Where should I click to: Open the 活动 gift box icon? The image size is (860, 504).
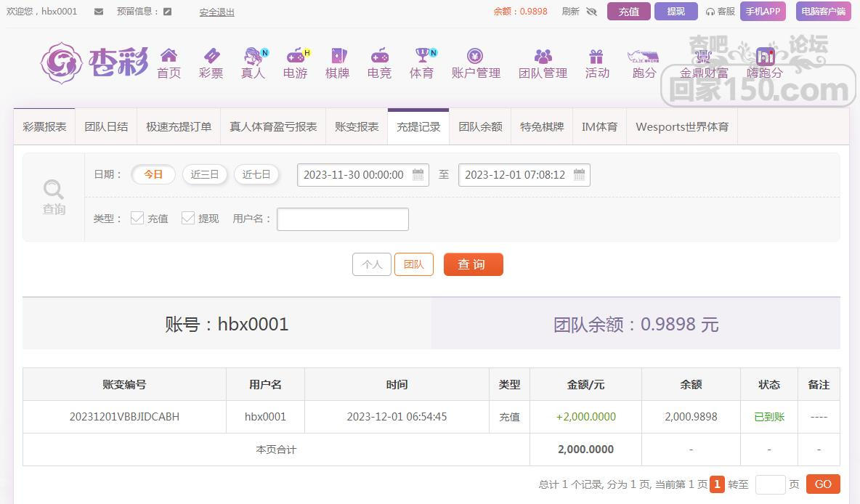pyautogui.click(x=596, y=57)
